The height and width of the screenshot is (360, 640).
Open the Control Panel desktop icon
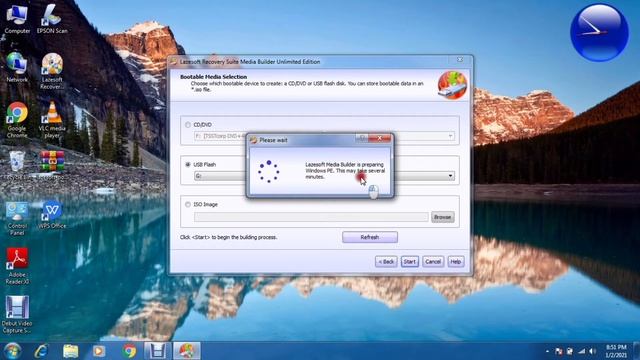click(17, 218)
